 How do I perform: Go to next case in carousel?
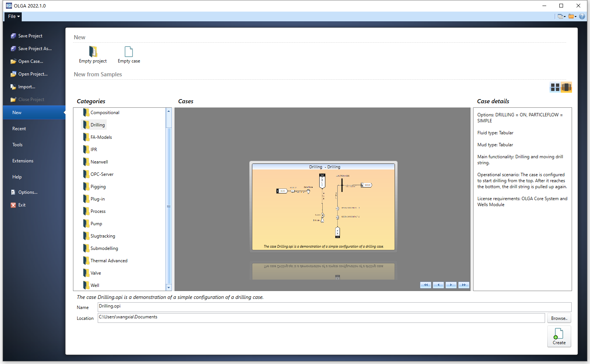coord(451,285)
